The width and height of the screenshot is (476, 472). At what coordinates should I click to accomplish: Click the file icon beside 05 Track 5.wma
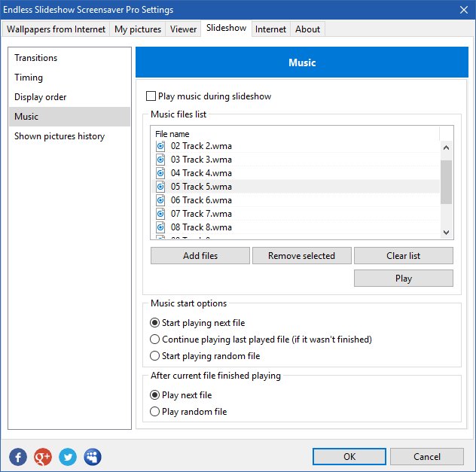(x=160, y=187)
